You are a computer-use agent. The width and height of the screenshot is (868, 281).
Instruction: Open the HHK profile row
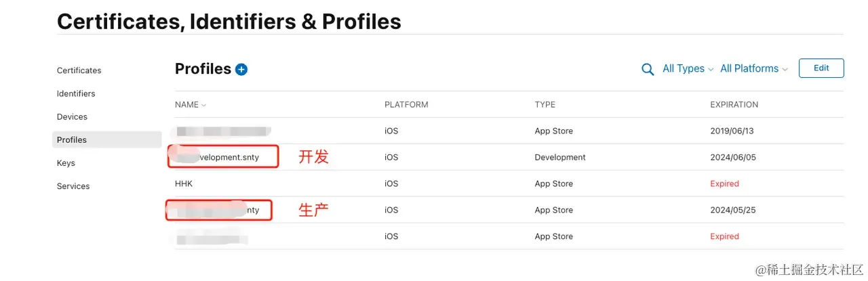pyautogui.click(x=509, y=183)
